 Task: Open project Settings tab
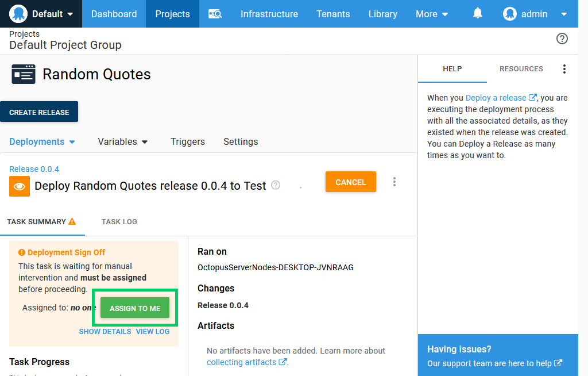(241, 141)
